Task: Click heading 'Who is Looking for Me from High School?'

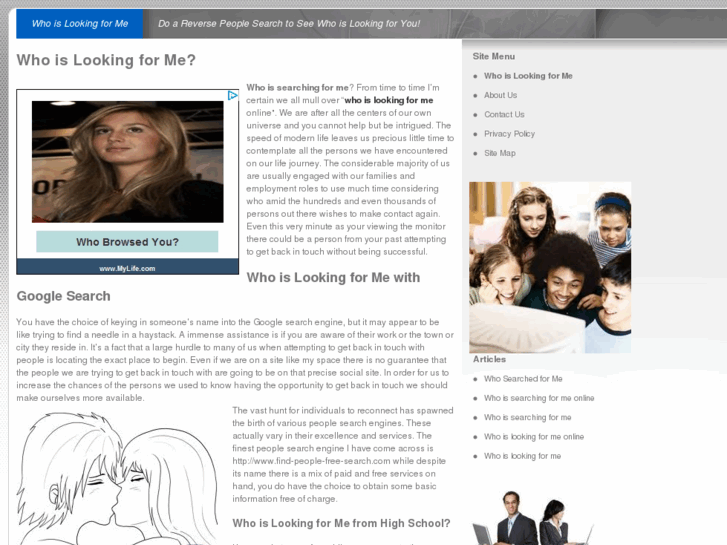Action: [341, 523]
